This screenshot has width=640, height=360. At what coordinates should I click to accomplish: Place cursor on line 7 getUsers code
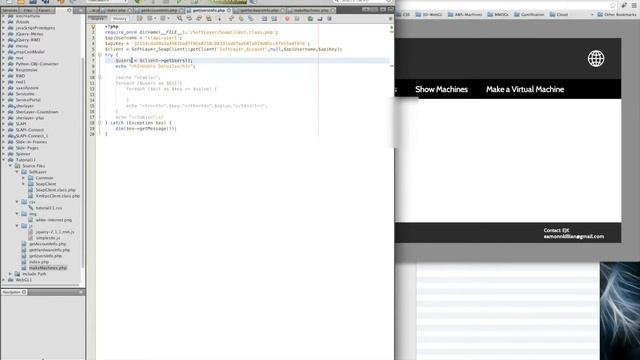154,60
